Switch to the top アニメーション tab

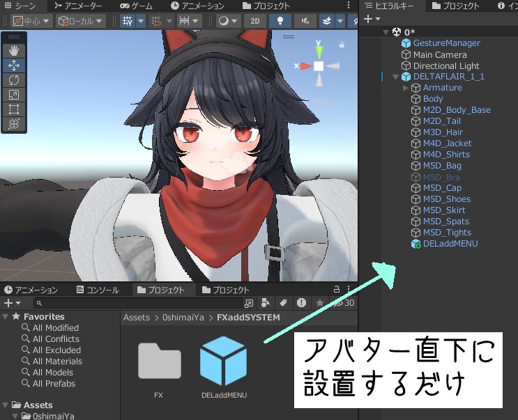(x=197, y=6)
